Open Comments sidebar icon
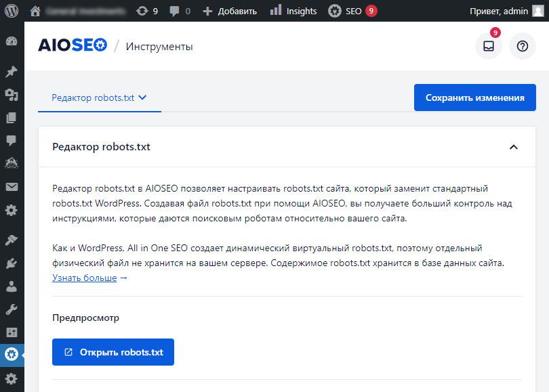The height and width of the screenshot is (392, 549). point(12,141)
